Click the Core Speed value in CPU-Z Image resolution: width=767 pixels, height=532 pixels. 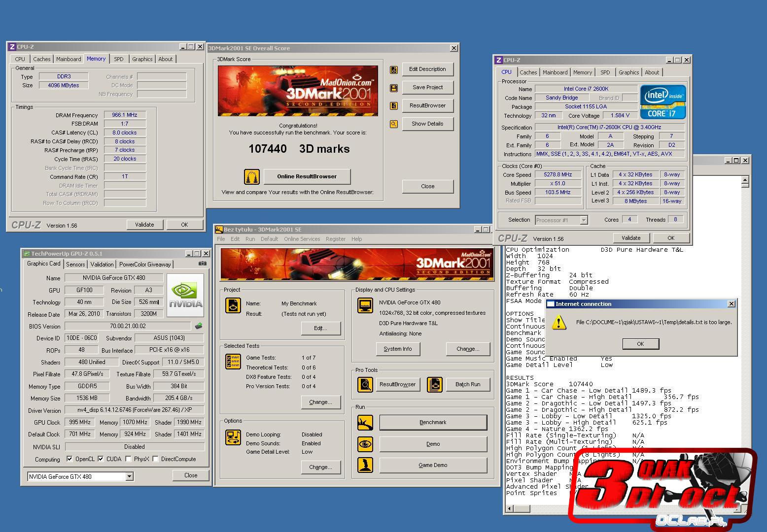point(558,175)
